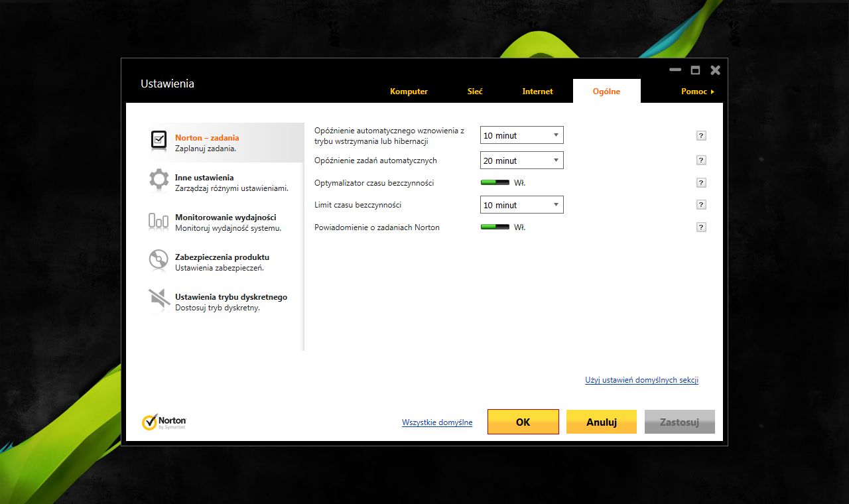
Task: Switch to the Internet tab
Action: [x=537, y=92]
